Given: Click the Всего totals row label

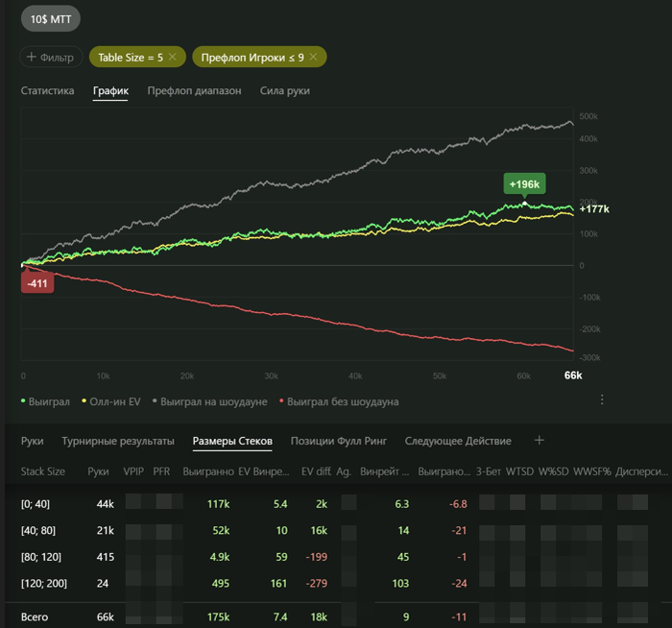Looking at the screenshot, I should [35, 616].
